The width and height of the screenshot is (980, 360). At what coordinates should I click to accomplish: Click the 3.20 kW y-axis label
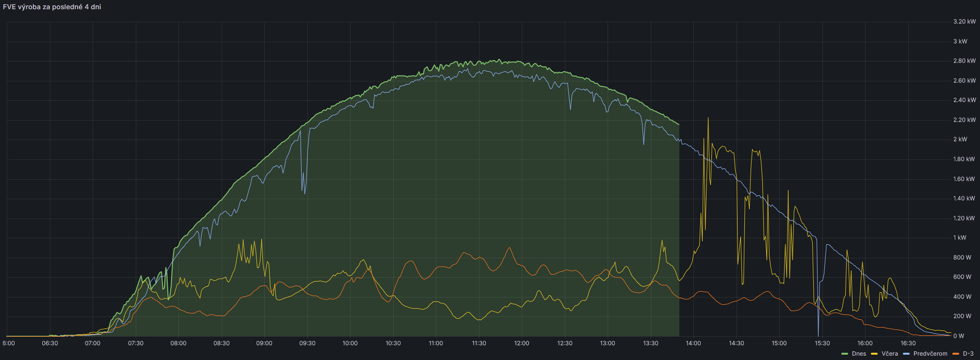[x=964, y=22]
